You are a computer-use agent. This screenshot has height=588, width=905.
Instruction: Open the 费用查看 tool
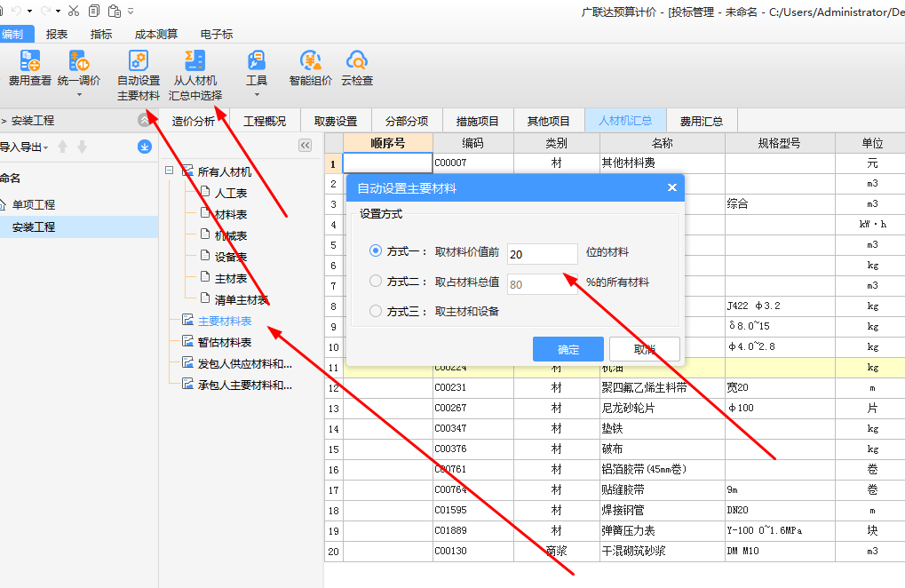pos(30,68)
